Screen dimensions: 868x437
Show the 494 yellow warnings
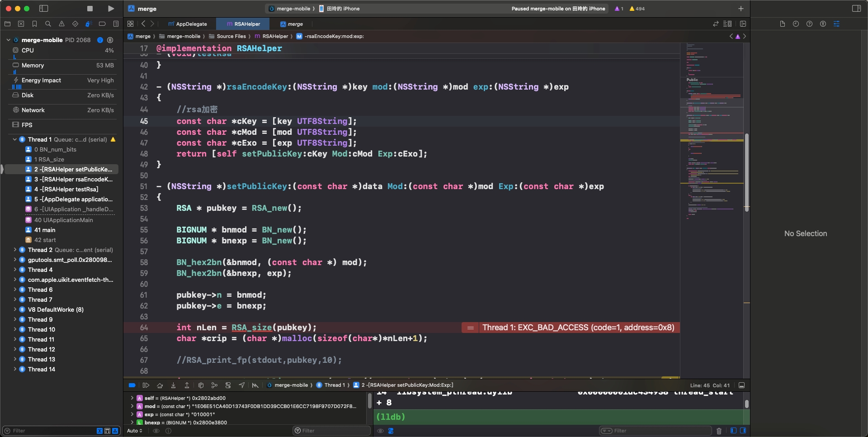637,9
